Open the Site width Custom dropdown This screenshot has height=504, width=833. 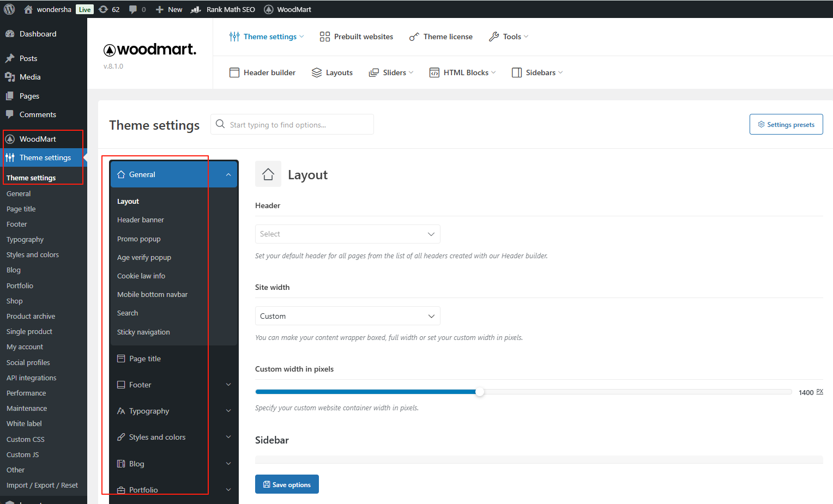click(347, 316)
